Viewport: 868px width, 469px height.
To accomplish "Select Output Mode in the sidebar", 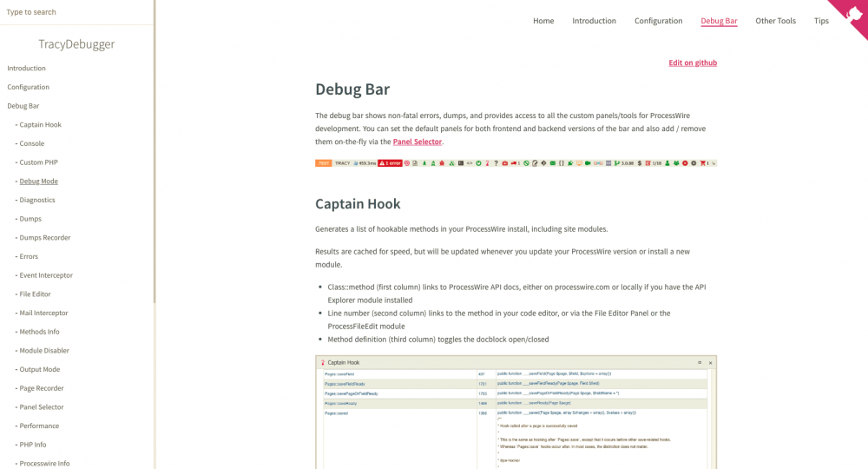I will (40, 369).
